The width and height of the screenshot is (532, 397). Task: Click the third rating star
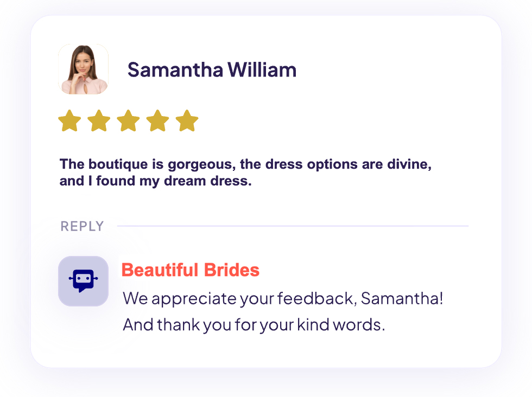pyautogui.click(x=128, y=120)
